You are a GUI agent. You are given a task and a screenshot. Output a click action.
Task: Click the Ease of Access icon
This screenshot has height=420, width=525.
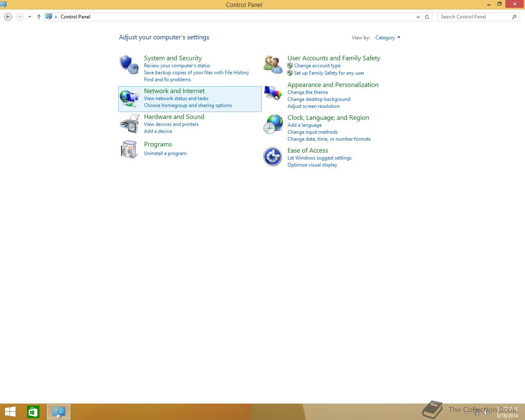coord(273,157)
